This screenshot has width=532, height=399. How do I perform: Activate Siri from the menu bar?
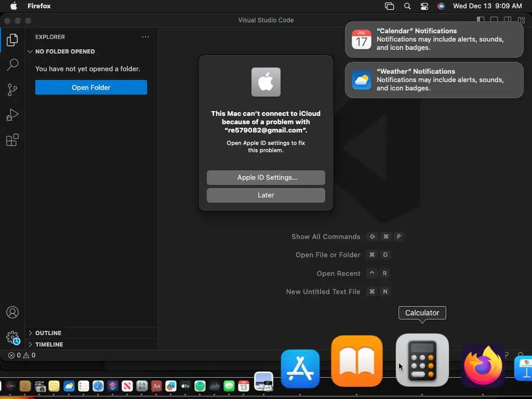441,6
